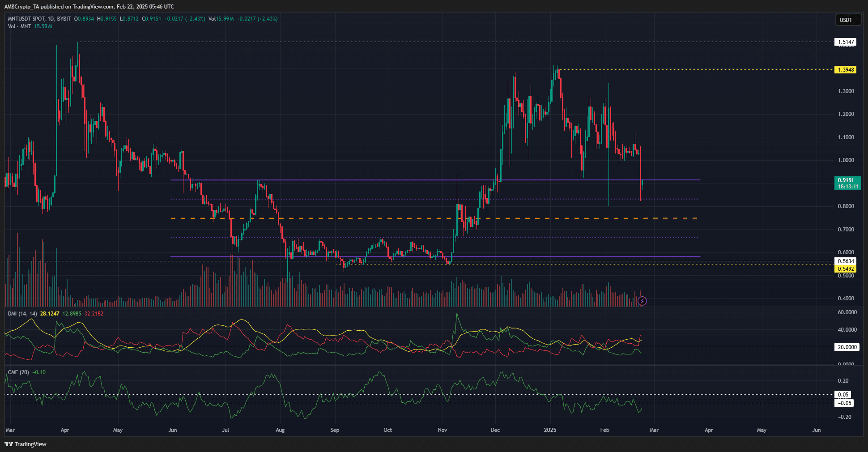868x452 pixels.
Task: Click the Nov label on time axis
Action: [x=442, y=430]
